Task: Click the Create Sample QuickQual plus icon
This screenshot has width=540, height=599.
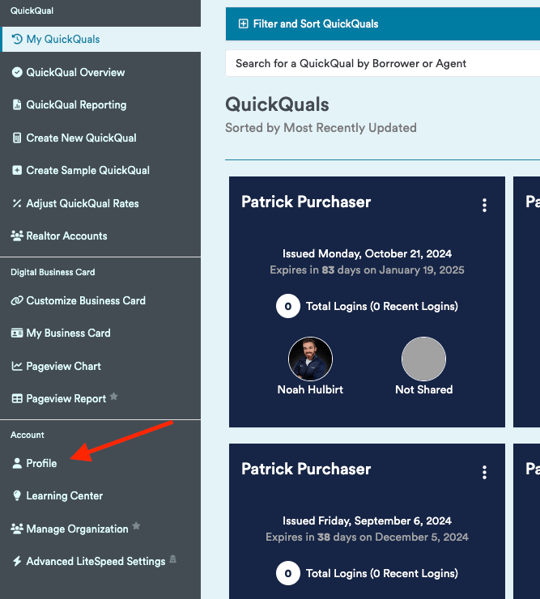Action: [x=17, y=170]
